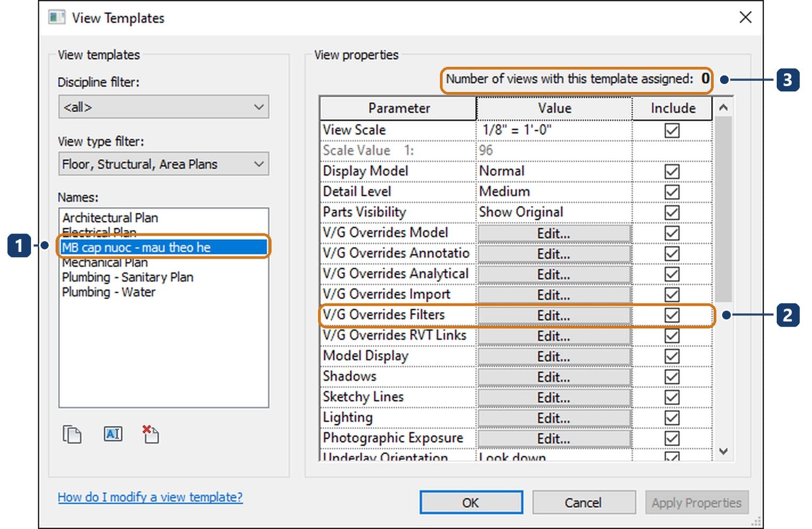The width and height of the screenshot is (812, 529).
Task: Click the Parameter column header
Action: 399,108
